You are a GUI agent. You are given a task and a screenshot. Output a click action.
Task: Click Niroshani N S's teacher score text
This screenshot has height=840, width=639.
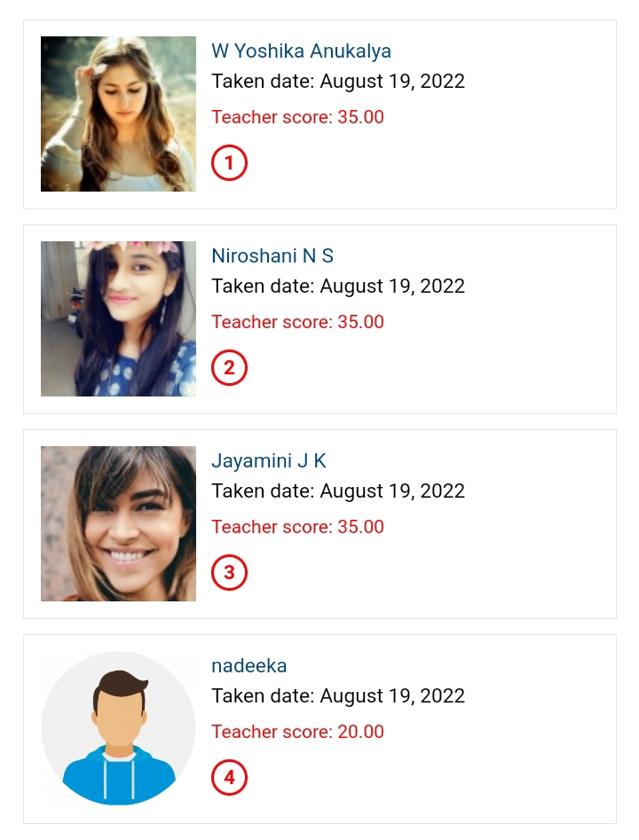[x=297, y=322]
